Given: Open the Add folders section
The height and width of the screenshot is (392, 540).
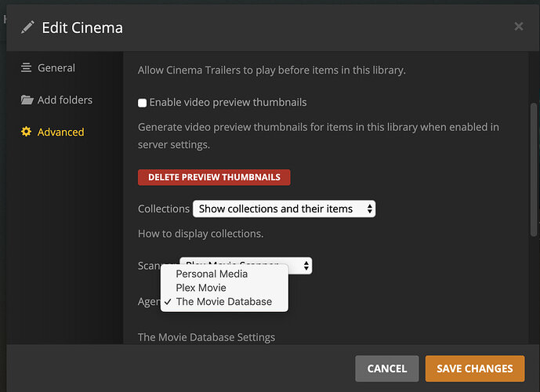Looking at the screenshot, I should pyautogui.click(x=64, y=100).
